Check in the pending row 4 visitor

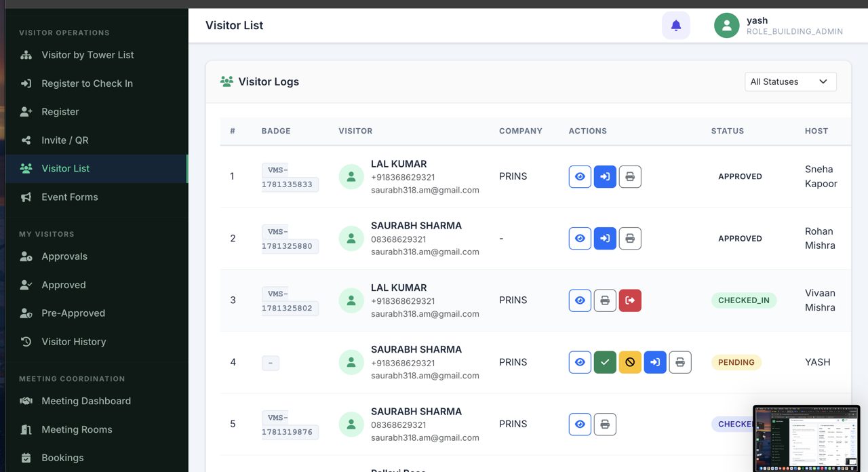(655, 362)
